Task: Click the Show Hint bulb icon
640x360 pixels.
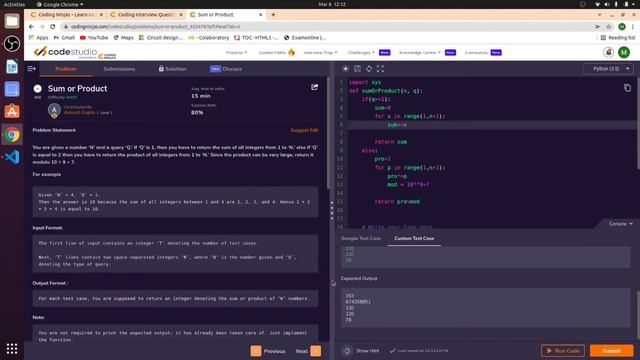Action: [347, 351]
